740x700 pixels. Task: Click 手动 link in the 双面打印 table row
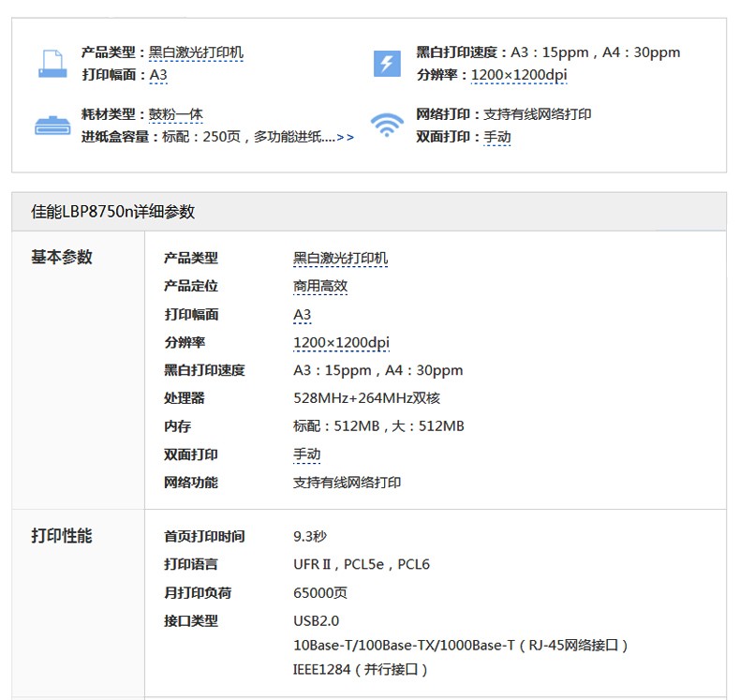[x=306, y=454]
